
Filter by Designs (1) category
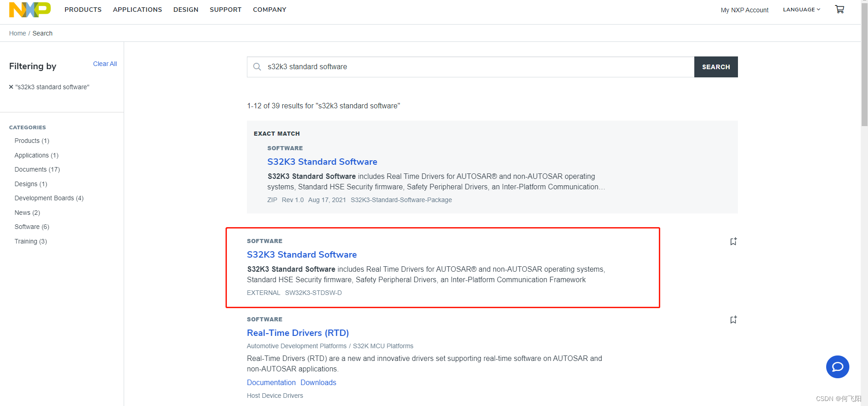[x=31, y=184]
